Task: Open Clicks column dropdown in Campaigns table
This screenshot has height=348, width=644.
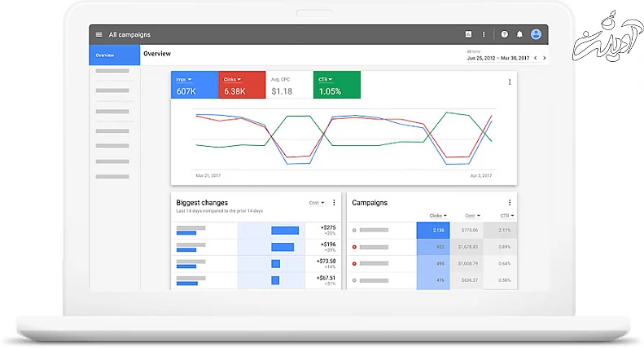Action: [x=437, y=216]
